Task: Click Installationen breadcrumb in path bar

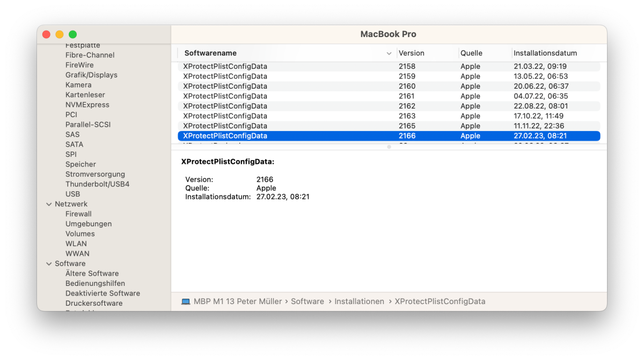Action: [x=359, y=301]
